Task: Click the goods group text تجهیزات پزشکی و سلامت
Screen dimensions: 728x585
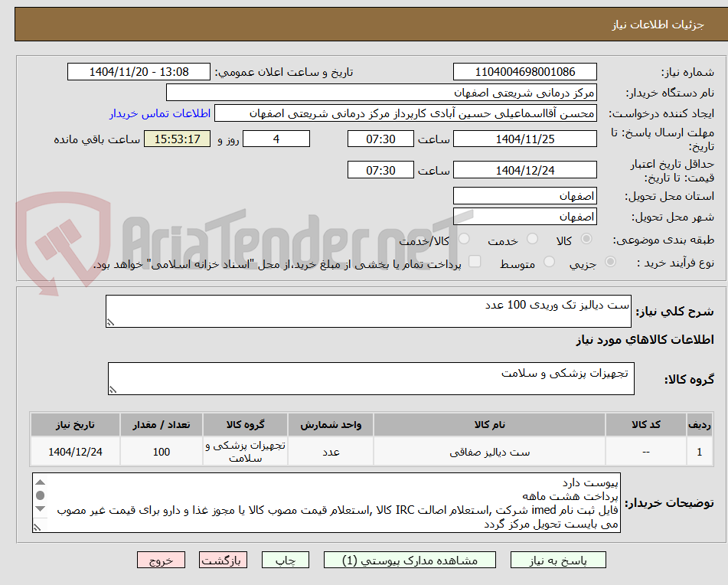Action: [x=565, y=374]
